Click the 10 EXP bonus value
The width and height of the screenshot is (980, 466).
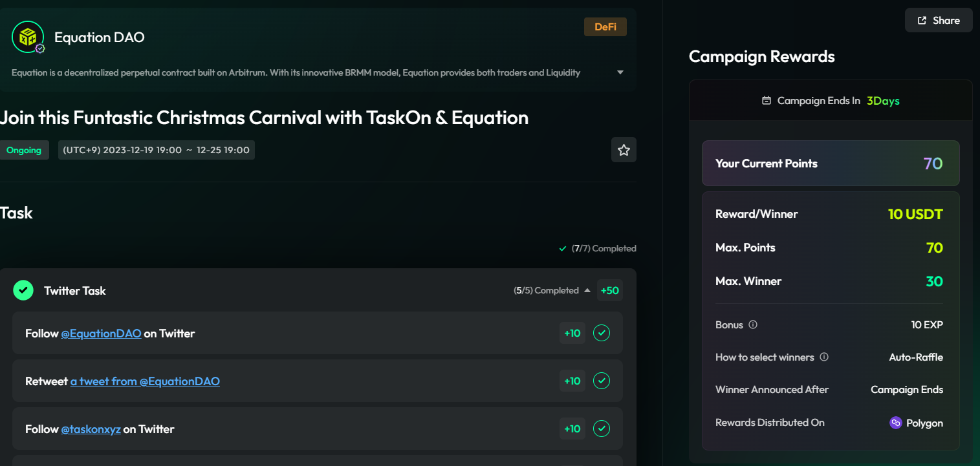[927, 324]
